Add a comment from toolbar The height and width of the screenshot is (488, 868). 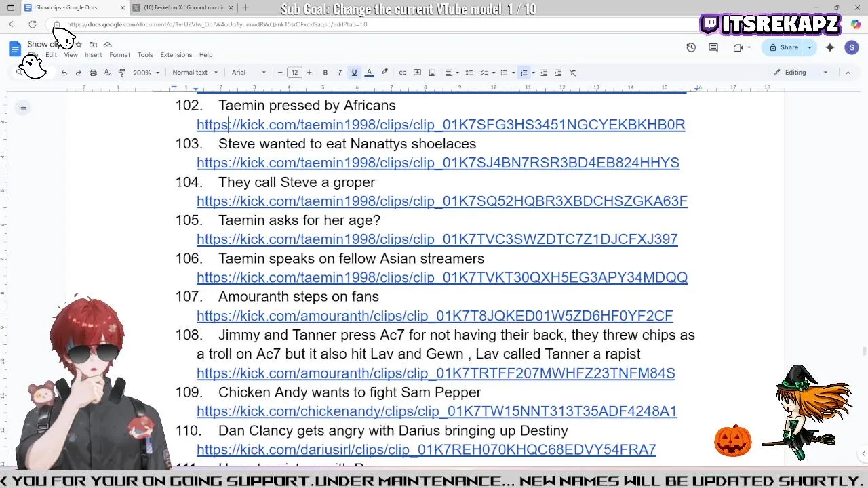pyautogui.click(x=417, y=73)
